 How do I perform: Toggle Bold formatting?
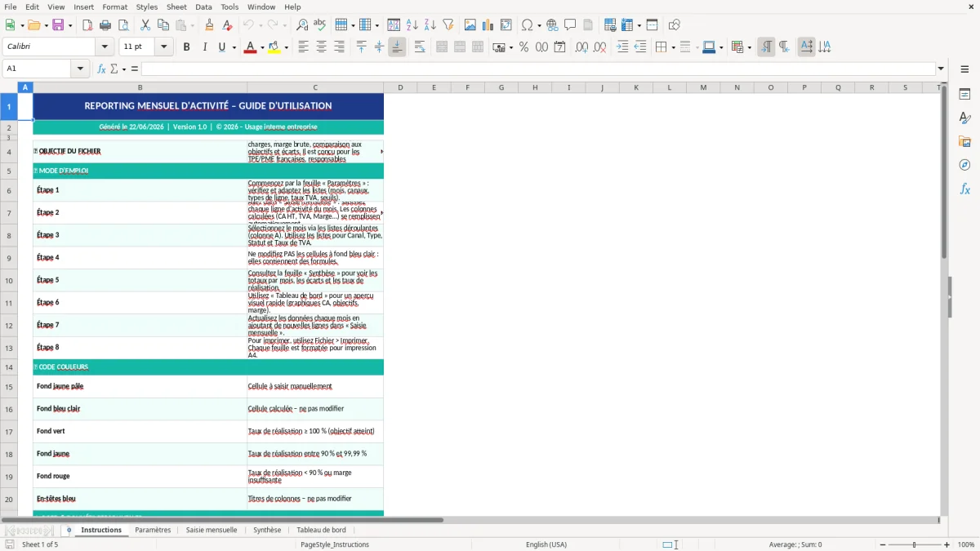coord(186,47)
